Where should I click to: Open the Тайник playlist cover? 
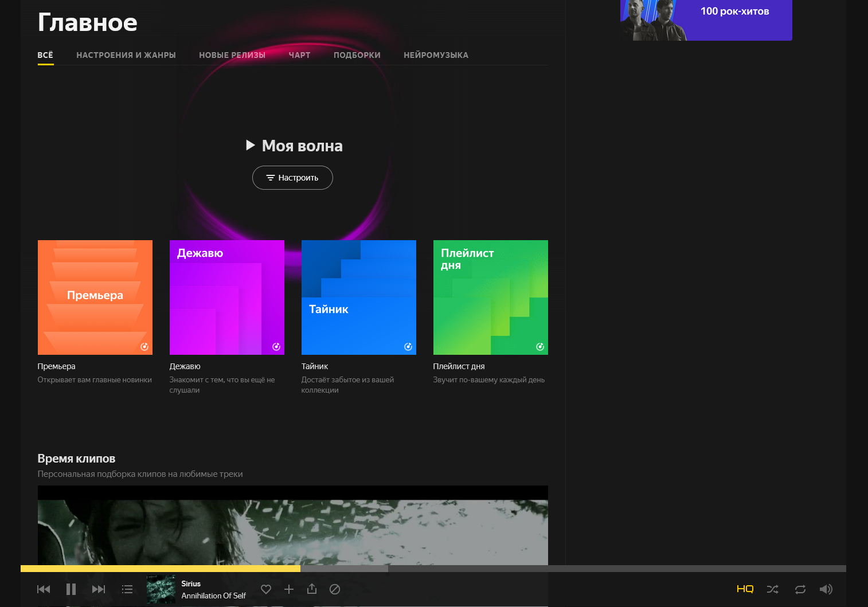click(x=359, y=297)
